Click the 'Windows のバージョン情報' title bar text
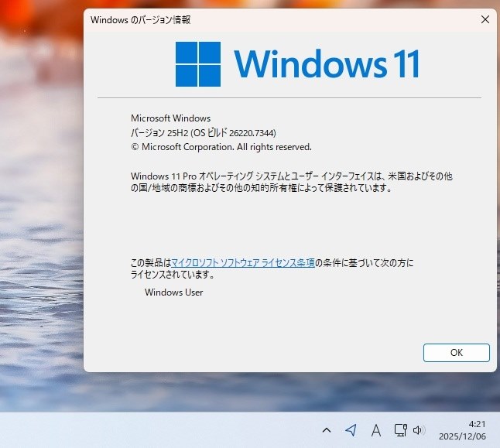The image size is (500, 448). [141, 20]
